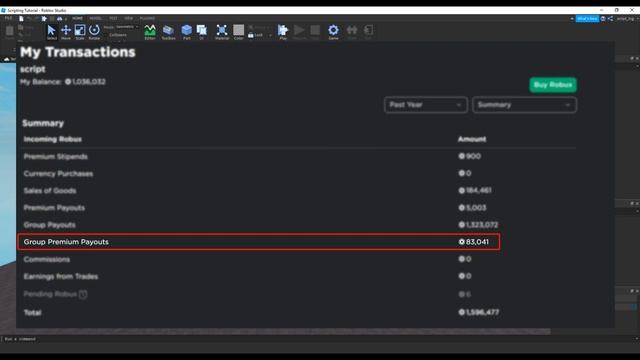
Task: Switch to the PLUGINS ribbon tab
Action: click(147, 18)
